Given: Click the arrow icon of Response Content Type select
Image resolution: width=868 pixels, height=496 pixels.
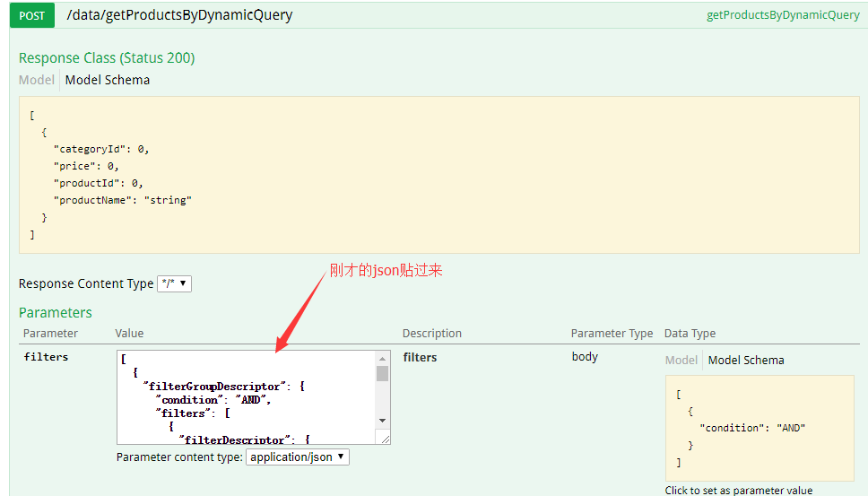Looking at the screenshot, I should tap(183, 283).
